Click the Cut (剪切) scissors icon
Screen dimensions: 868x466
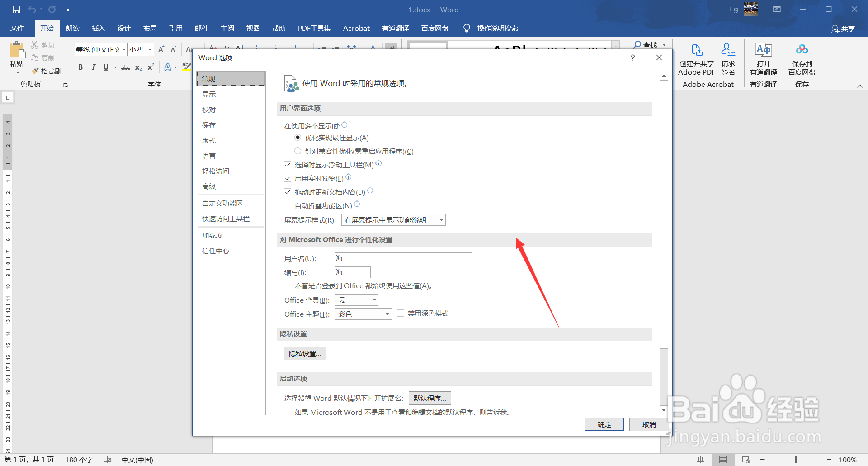tap(35, 45)
